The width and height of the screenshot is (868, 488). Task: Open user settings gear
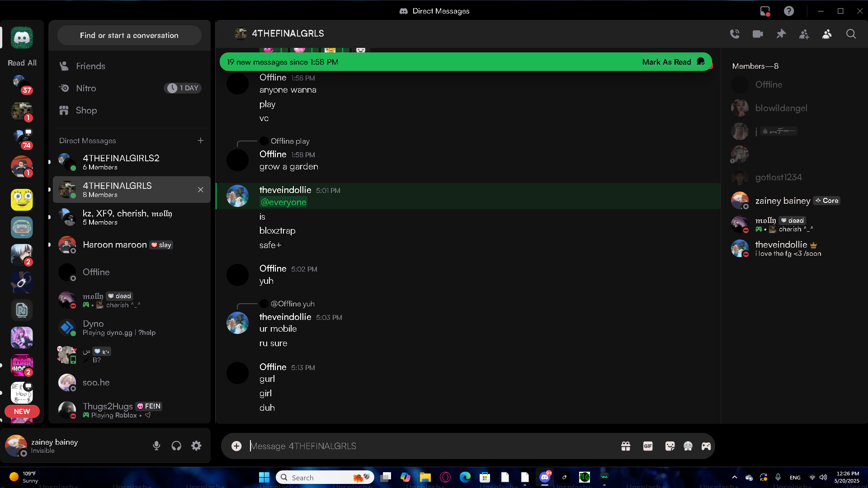pos(196,446)
